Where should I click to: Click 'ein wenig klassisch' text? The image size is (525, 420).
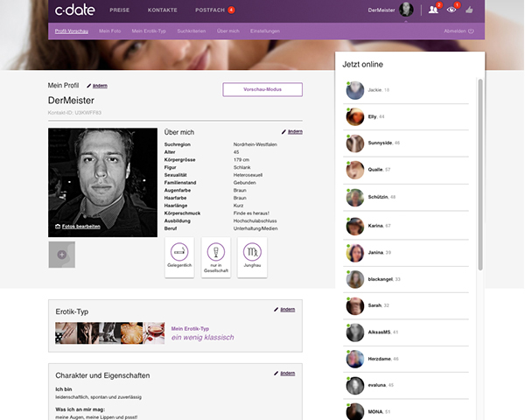coord(203,337)
